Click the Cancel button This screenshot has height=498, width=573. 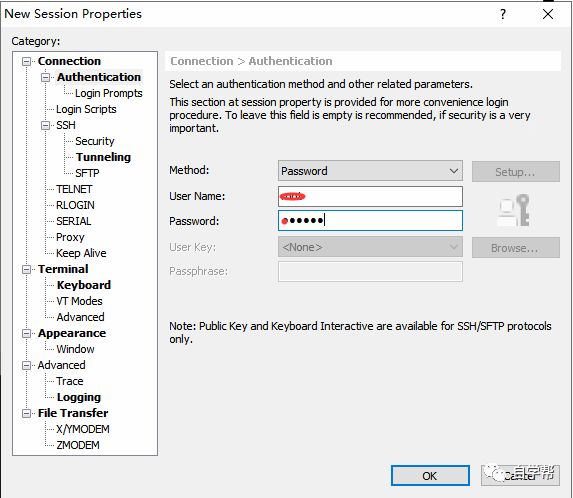pos(520,476)
